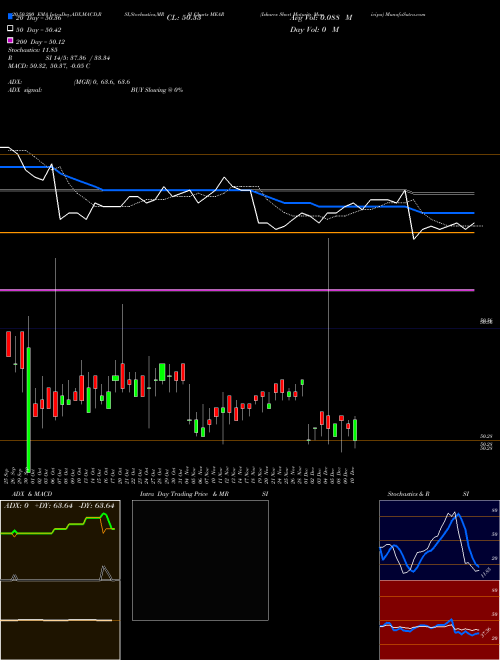Click the blue 20 Day legend swatch
The width and height of the screenshot is (500, 660).
[11, 17]
